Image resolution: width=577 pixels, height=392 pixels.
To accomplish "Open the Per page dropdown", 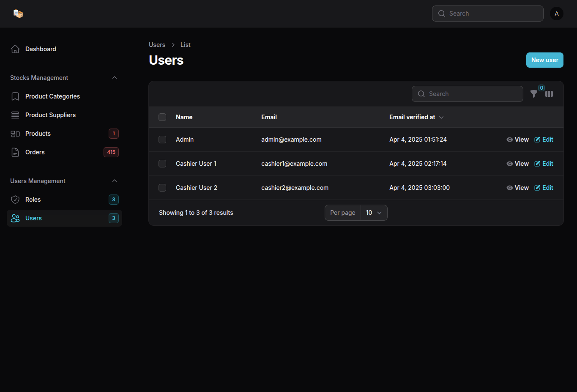I will pyautogui.click(x=374, y=213).
